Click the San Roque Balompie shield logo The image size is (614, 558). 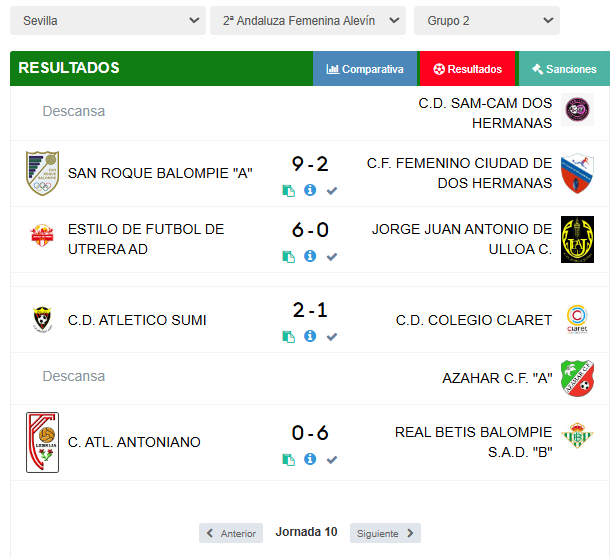pyautogui.click(x=42, y=173)
